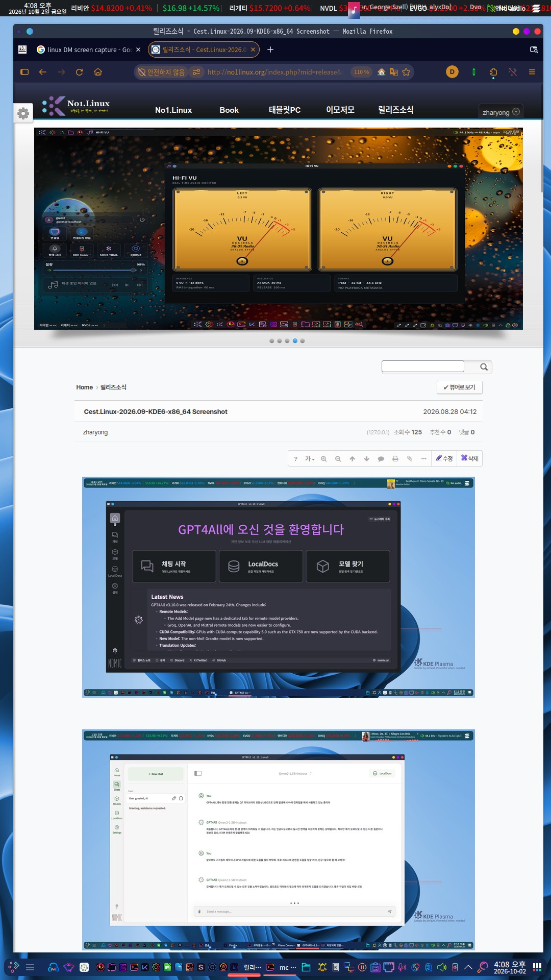Jump up with the up arrow icon

352,458
